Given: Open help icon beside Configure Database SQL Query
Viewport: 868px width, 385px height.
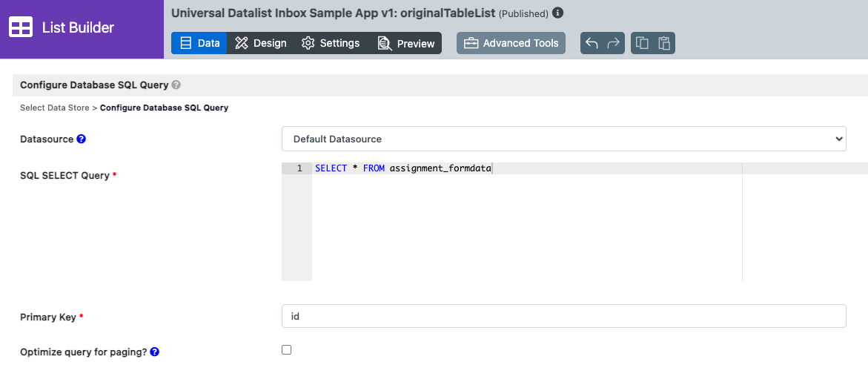Looking at the screenshot, I should point(176,85).
